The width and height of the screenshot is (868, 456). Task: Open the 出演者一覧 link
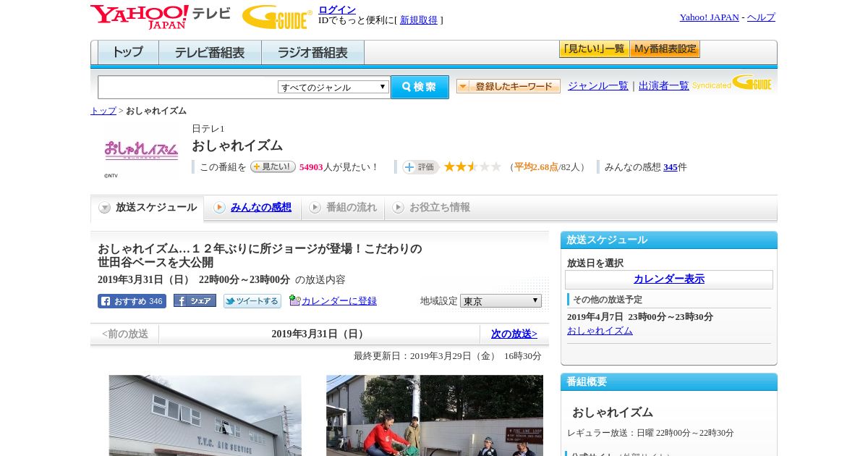tap(664, 86)
